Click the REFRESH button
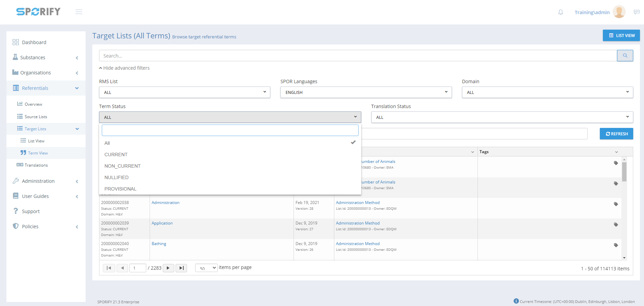The image size is (644, 306). click(x=616, y=134)
